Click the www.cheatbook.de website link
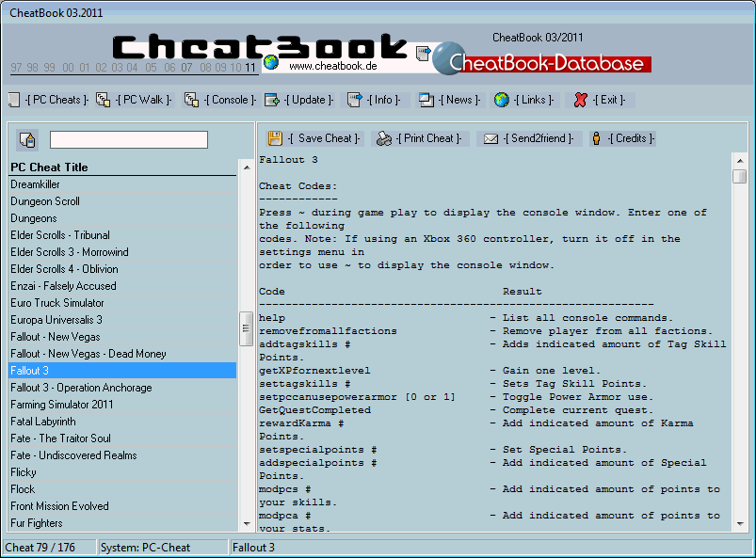This screenshot has width=756, height=558. (x=332, y=66)
